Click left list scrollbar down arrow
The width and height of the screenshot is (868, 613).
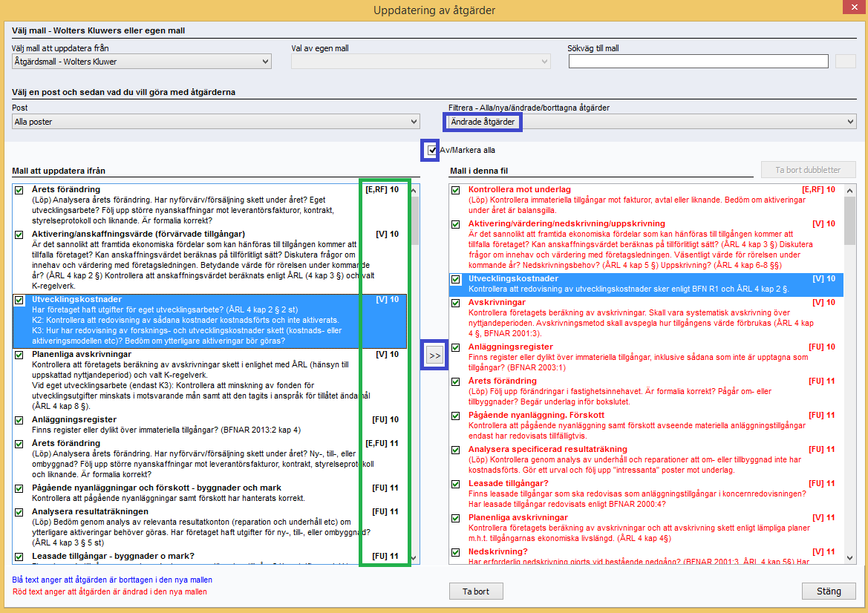pos(414,557)
